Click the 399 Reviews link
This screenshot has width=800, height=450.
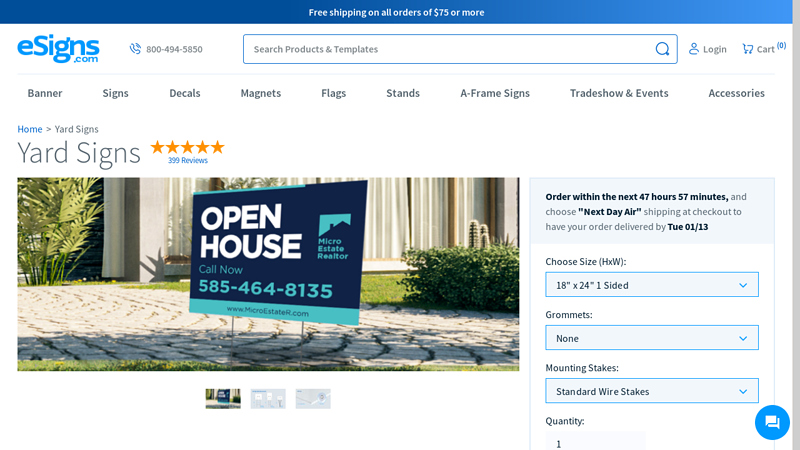point(188,161)
